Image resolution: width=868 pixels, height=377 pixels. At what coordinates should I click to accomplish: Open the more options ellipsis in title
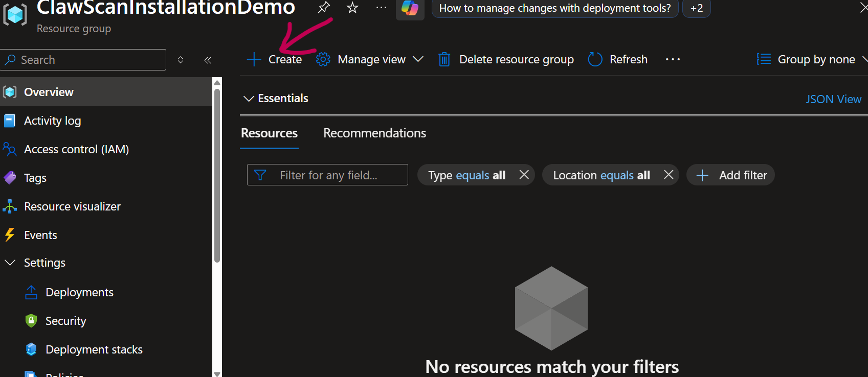(381, 8)
